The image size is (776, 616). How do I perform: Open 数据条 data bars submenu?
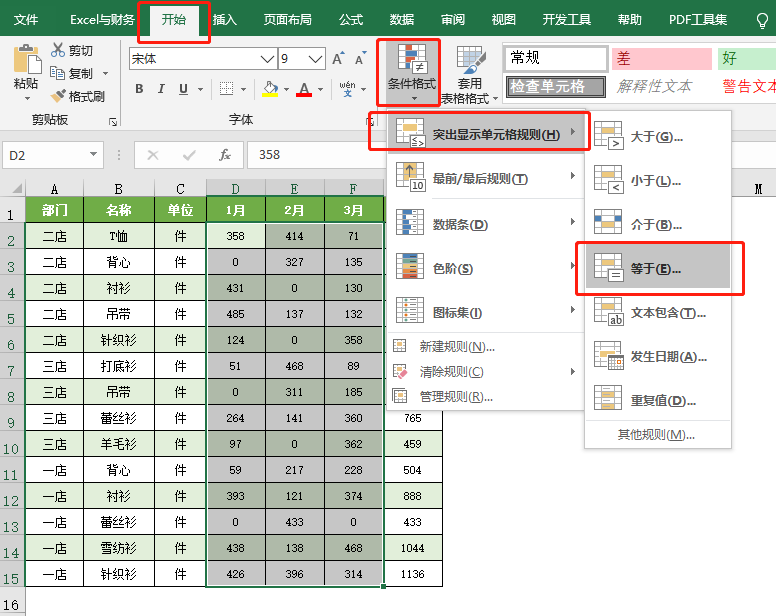point(486,224)
